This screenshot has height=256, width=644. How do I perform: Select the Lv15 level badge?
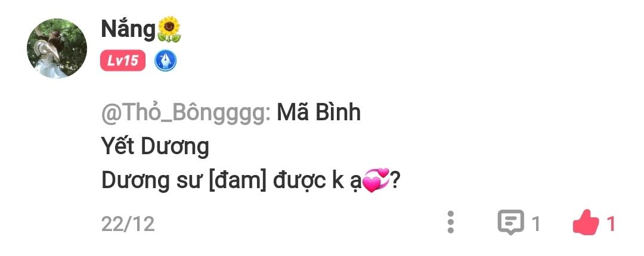[x=123, y=61]
